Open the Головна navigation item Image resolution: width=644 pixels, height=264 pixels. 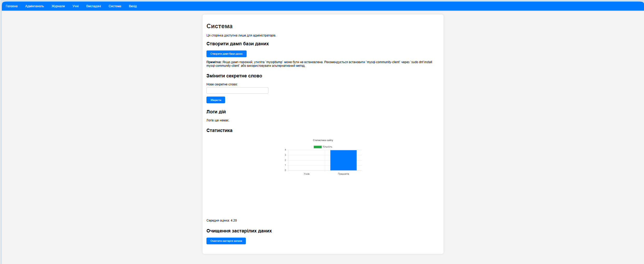coord(12,6)
